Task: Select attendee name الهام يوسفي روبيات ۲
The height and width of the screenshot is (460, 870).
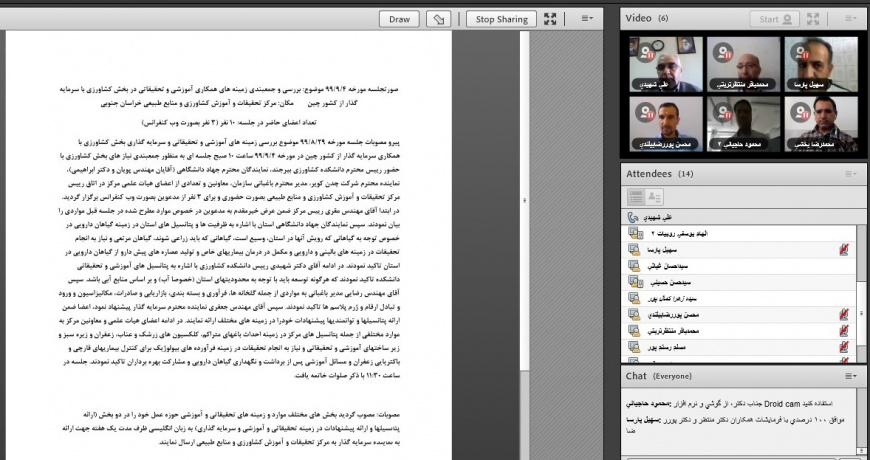Action: pyautogui.click(x=680, y=234)
